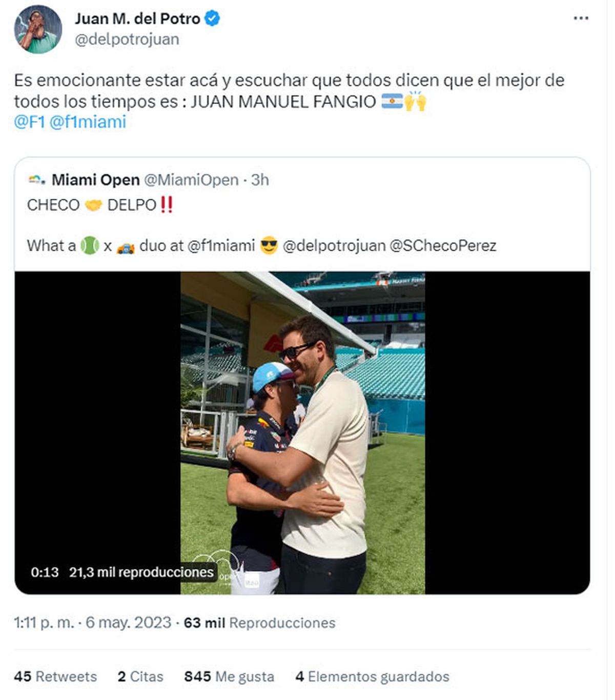615x700 pixels.
Task: Click the Miami Open small logo icon
Action: click(x=36, y=179)
